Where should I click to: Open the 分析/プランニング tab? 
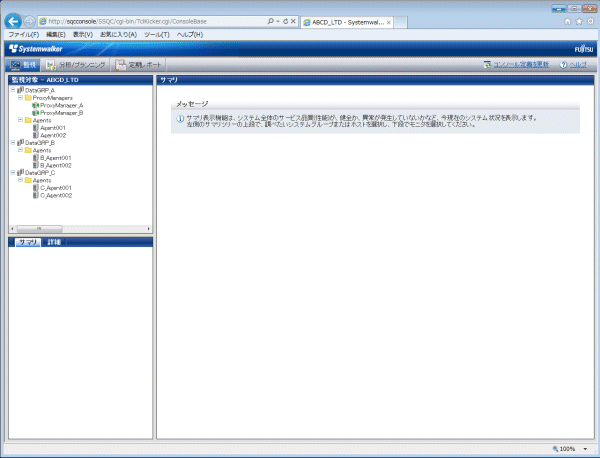(x=75, y=65)
